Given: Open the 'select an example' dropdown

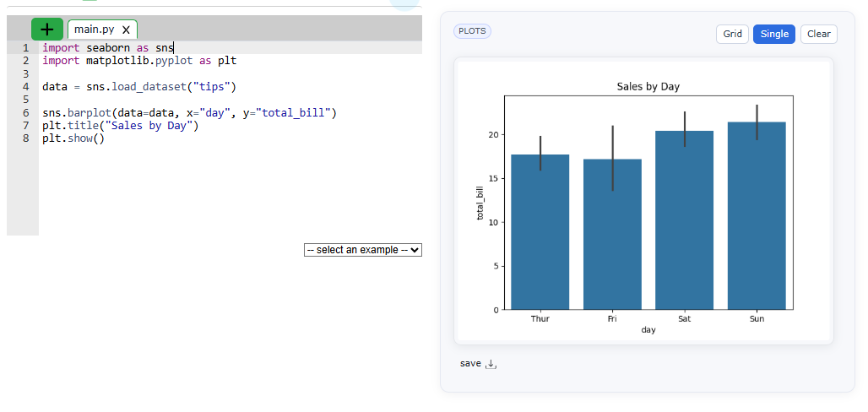Looking at the screenshot, I should tap(362, 250).
